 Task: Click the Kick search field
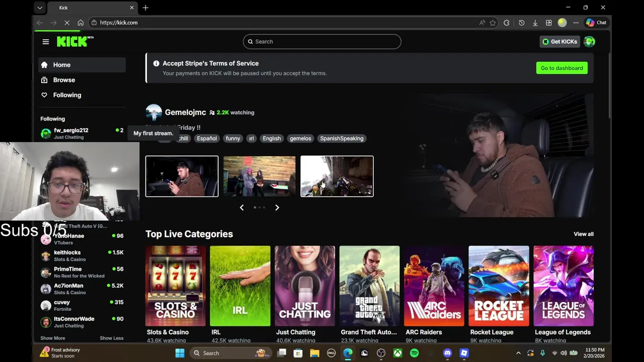point(322,42)
